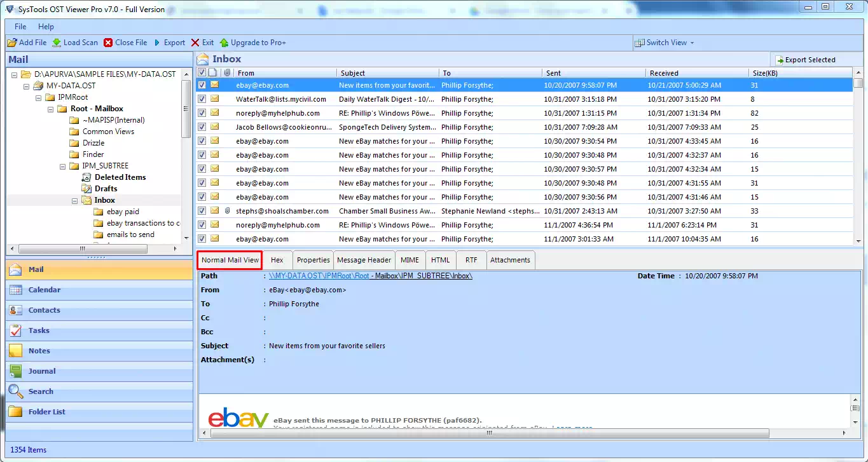This screenshot has height=462, width=868.
Task: Click the Add File toolbar icon
Action: (x=12, y=43)
